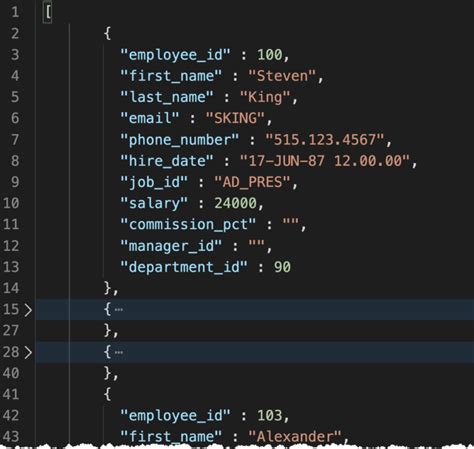Click the "King" value
The height and width of the screenshot is (449, 474).
[265, 97]
